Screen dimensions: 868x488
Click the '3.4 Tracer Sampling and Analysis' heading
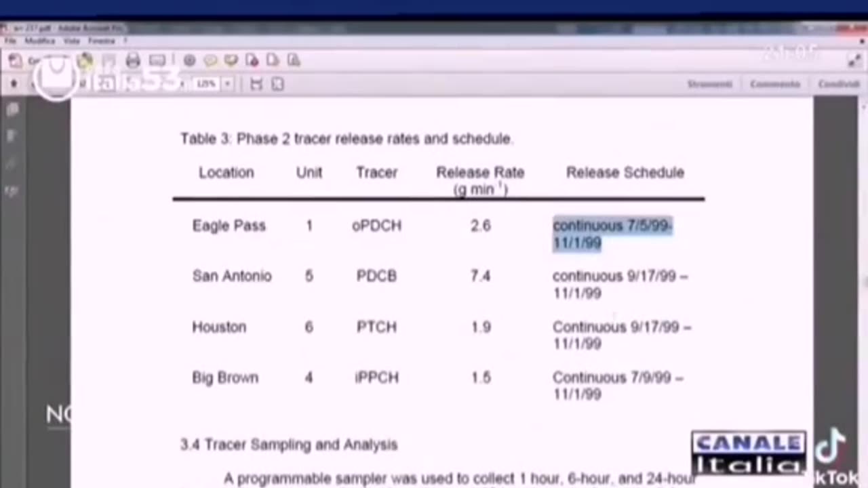pyautogui.click(x=289, y=445)
